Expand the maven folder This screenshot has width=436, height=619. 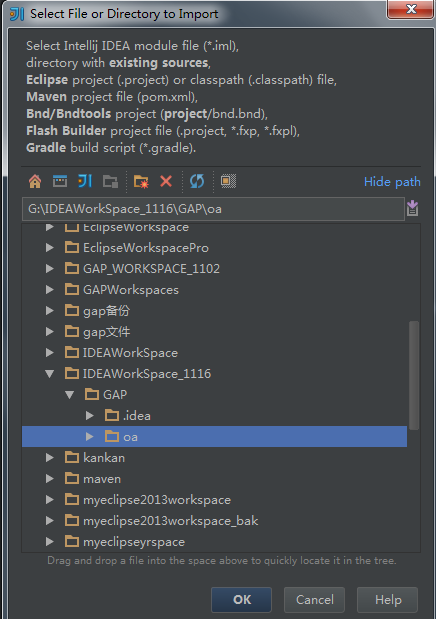(50, 478)
